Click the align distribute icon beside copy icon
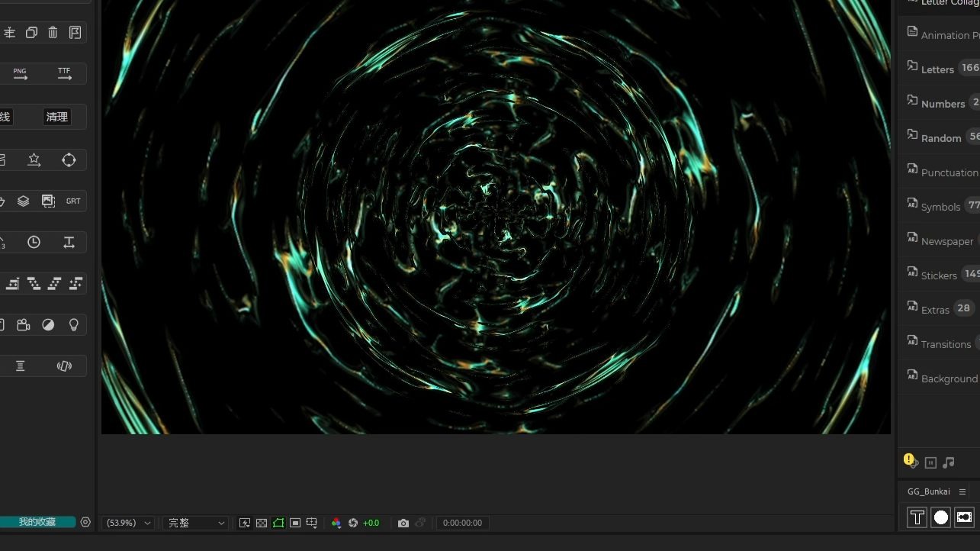Viewport: 980px width, 551px height. [x=9, y=33]
